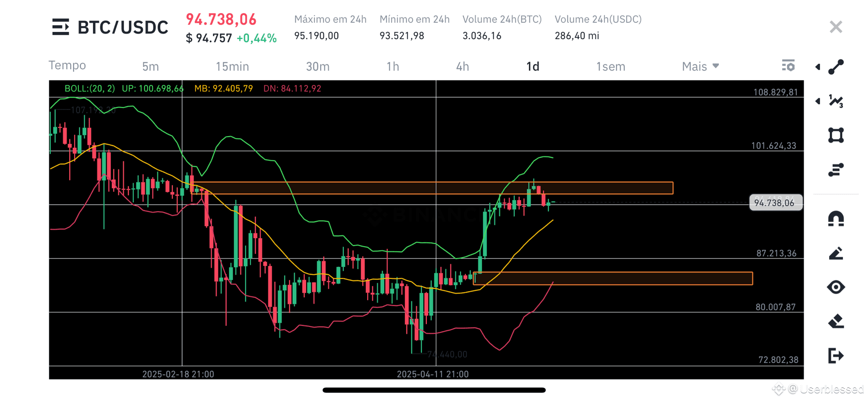Switch to the 1h timeframe
The width and height of the screenshot is (868, 401).
pyautogui.click(x=393, y=66)
